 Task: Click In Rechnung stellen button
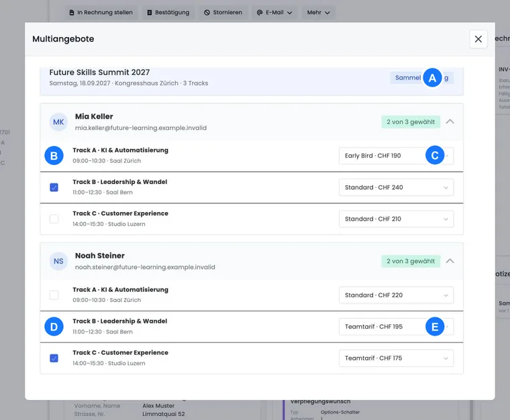101,12
